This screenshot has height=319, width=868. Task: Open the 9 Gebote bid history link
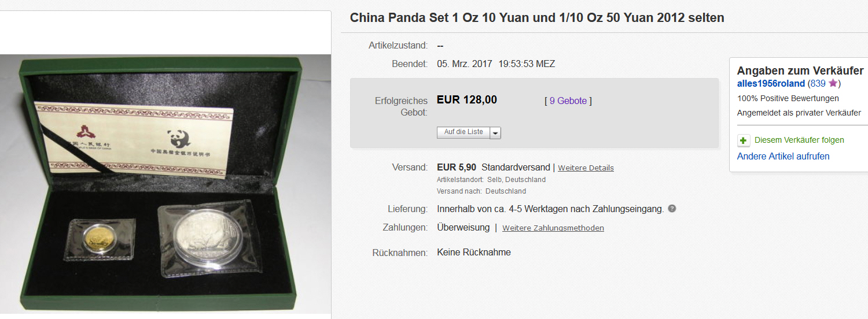[568, 101]
